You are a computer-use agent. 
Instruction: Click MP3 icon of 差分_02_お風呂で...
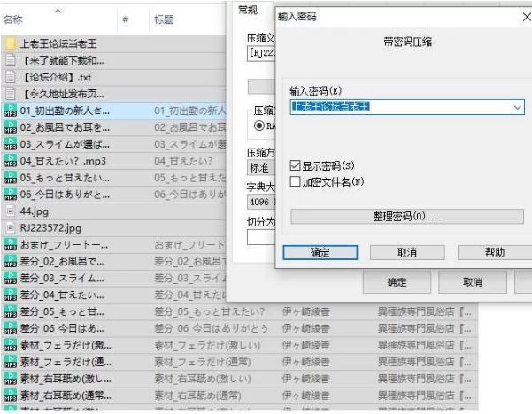pos(10,262)
